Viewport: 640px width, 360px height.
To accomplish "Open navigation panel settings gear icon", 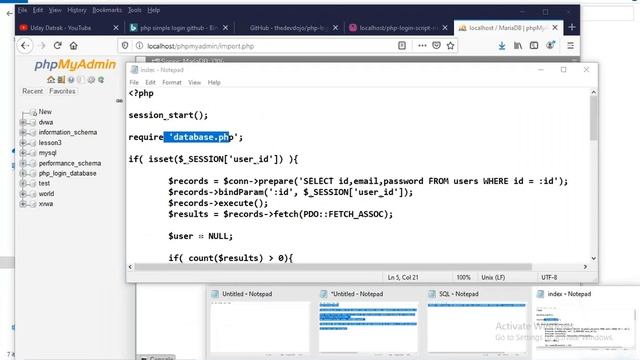I will 91,80.
